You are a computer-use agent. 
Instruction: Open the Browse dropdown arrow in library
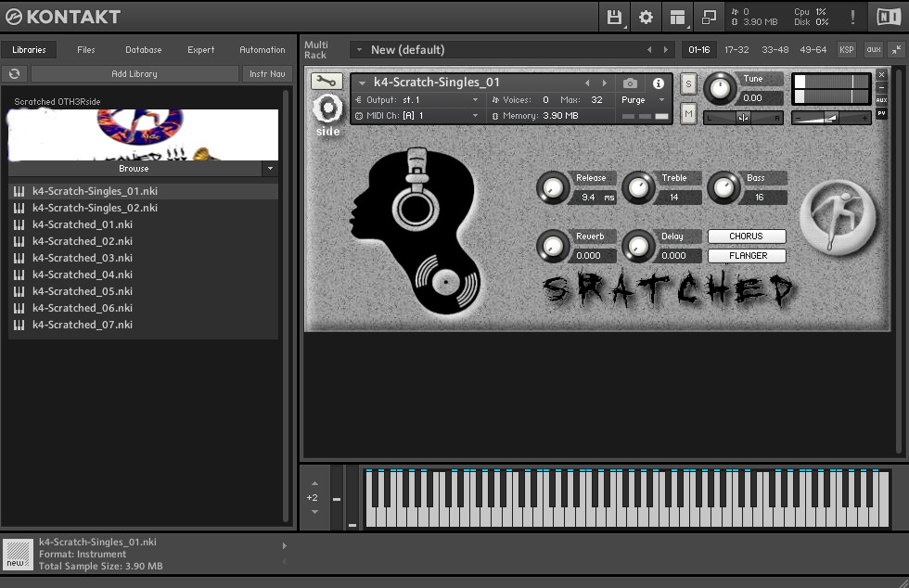(270, 169)
